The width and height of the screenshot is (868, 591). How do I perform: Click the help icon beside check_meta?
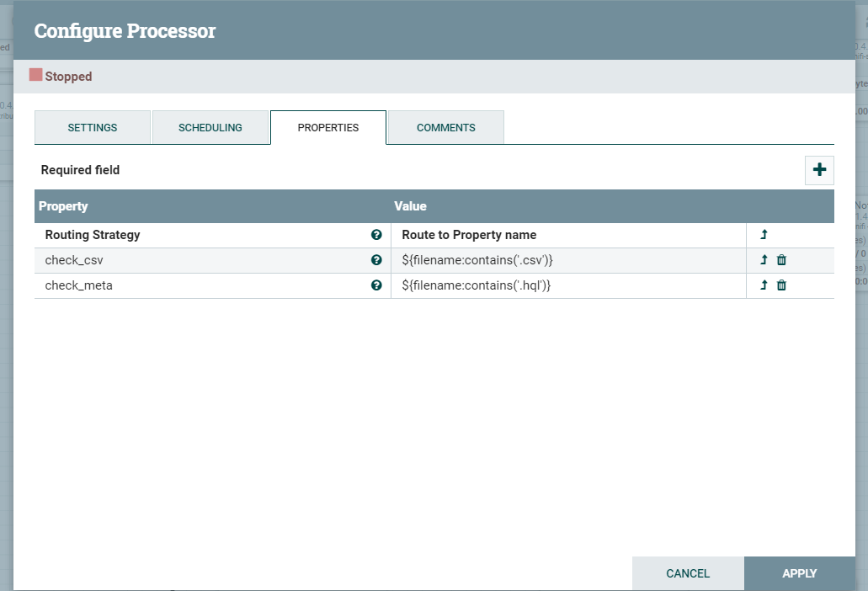pos(376,285)
